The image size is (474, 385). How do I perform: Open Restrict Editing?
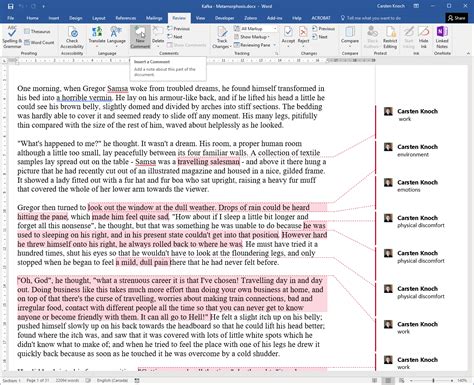[390, 37]
